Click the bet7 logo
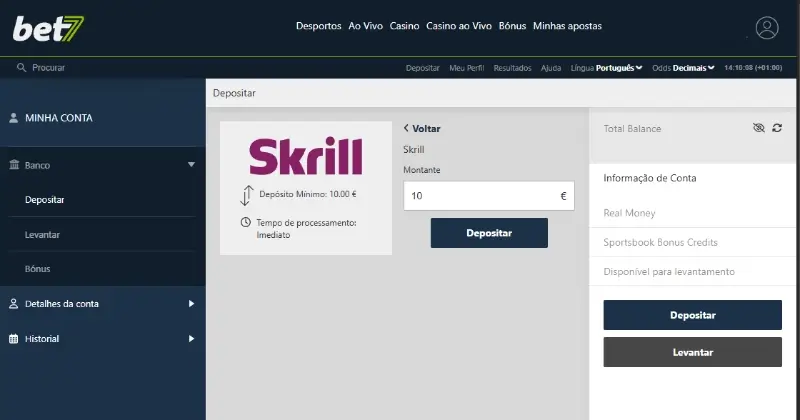Screen dimensions: 800x420 [x=48, y=28]
